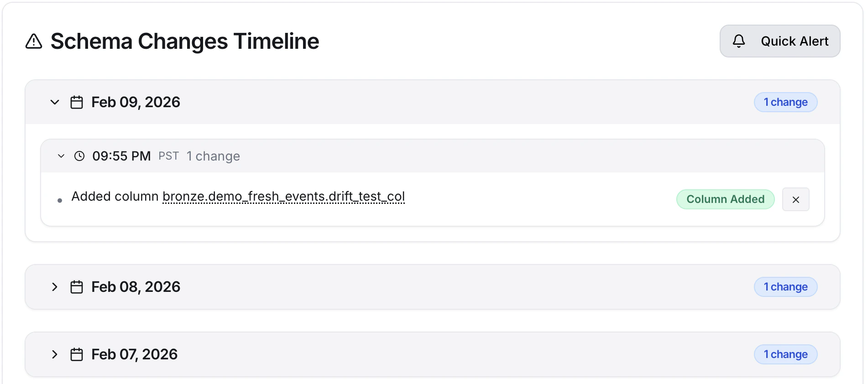This screenshot has width=868, height=384.
Task: Click the calendar icon next to Feb 07, 2026
Action: point(77,354)
